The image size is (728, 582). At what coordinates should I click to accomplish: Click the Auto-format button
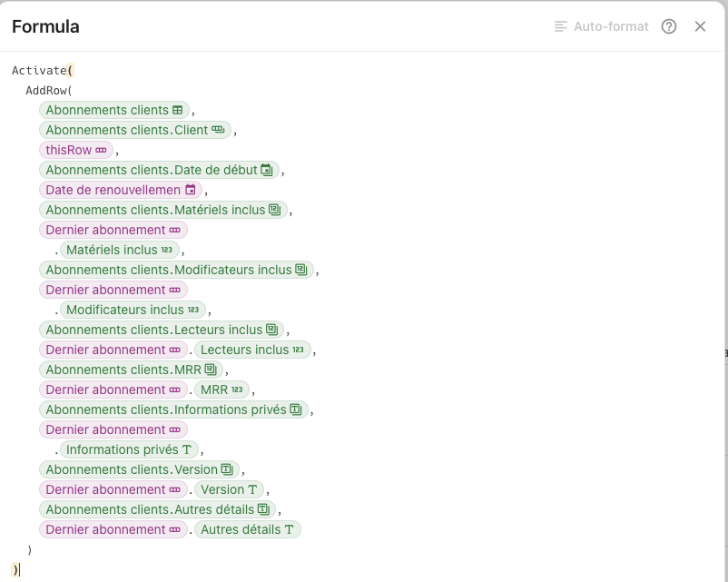(601, 26)
